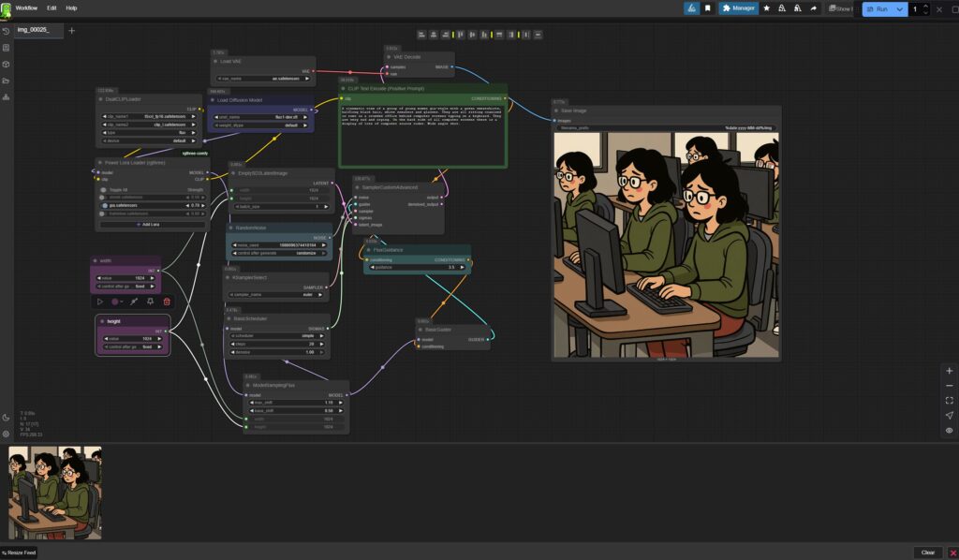
Task: Open the sampler_name euler dropdown
Action: pos(277,294)
